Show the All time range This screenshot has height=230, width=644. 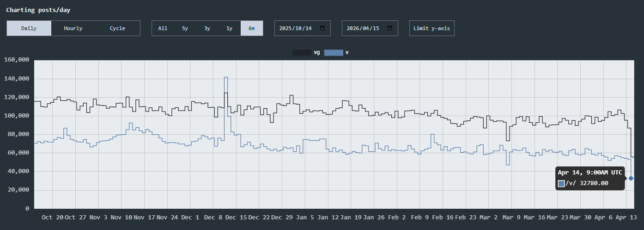[x=163, y=28]
